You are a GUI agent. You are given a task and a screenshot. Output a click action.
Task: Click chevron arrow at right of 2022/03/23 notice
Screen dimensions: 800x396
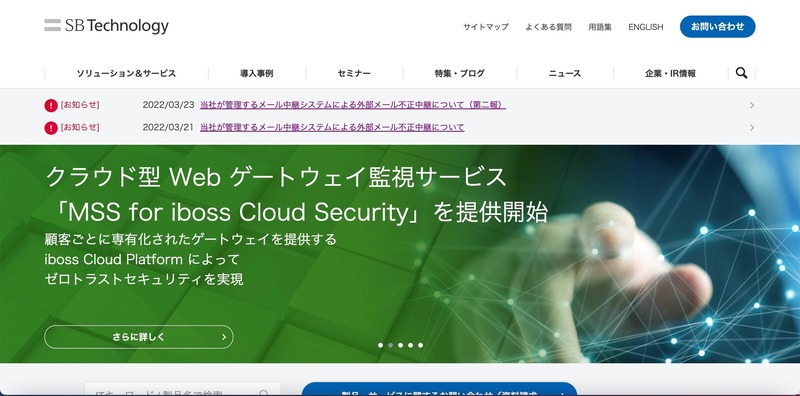752,105
